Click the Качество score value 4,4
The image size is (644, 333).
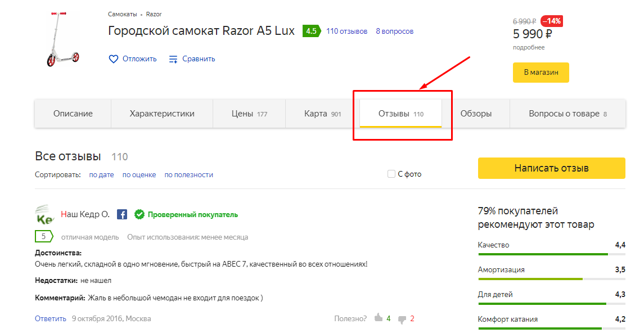pos(620,245)
